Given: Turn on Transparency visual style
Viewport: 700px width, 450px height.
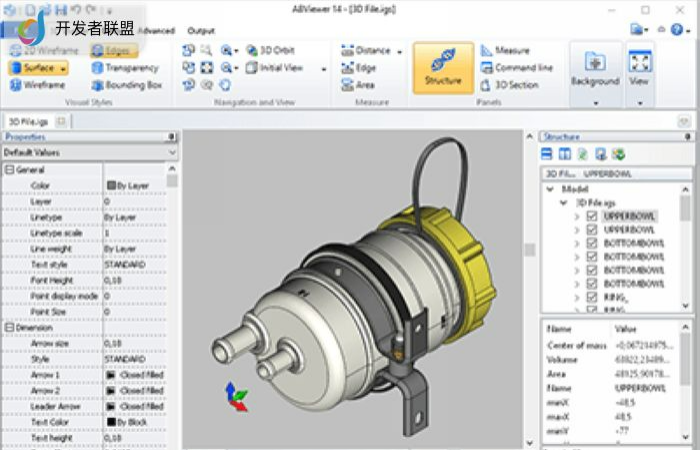Looking at the screenshot, I should pos(124,68).
